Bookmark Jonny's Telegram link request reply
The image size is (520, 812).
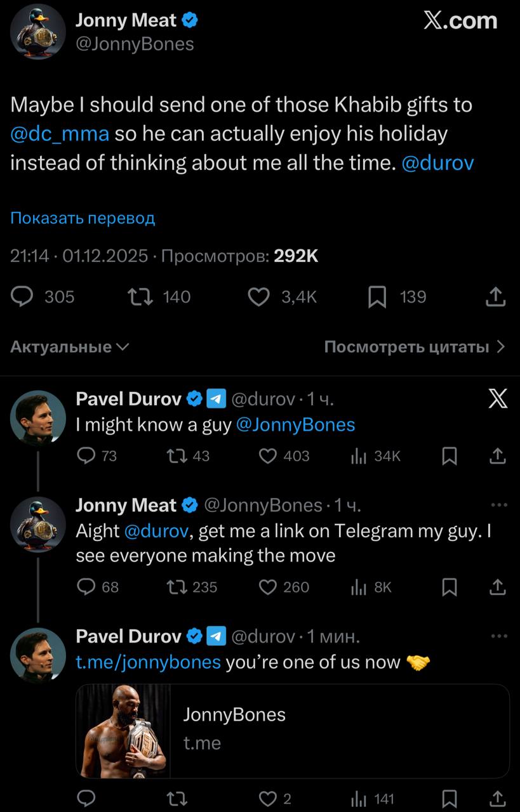(449, 587)
